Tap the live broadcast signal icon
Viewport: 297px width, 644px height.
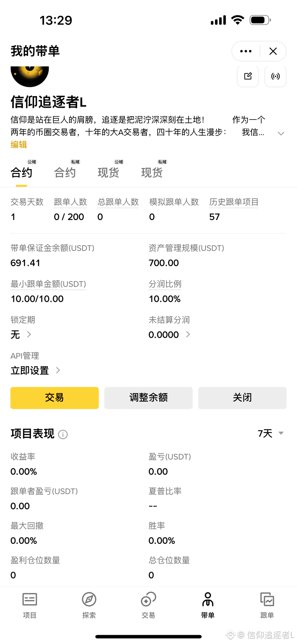tap(275, 76)
